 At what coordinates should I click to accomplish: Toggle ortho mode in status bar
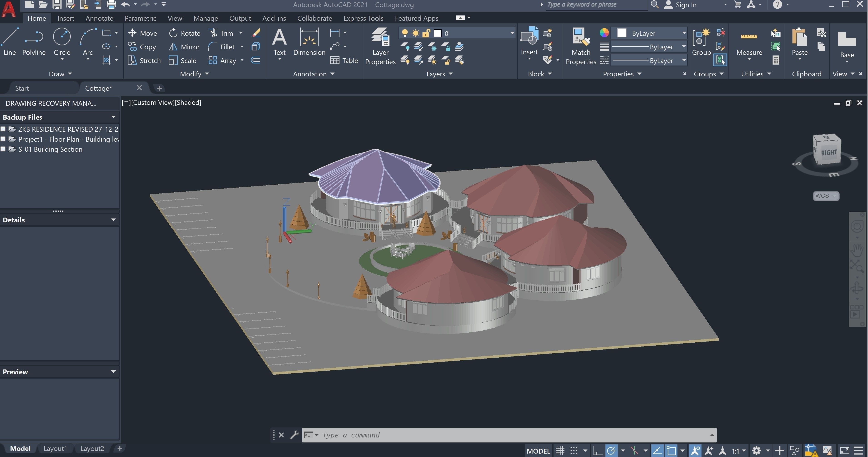597,451
